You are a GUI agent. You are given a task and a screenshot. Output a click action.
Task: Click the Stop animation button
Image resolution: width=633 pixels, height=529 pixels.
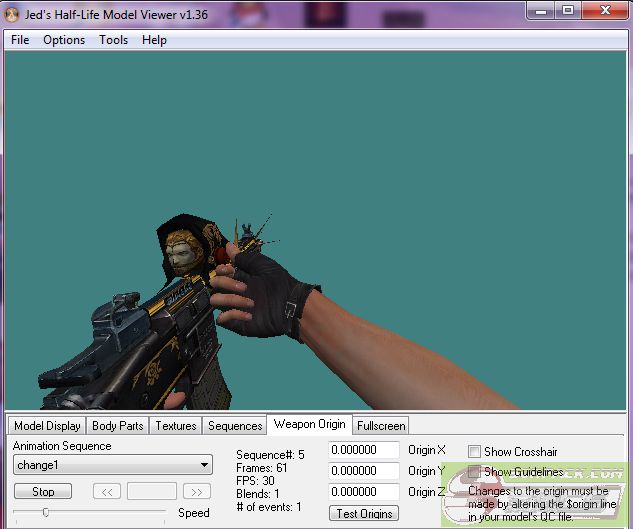43,491
